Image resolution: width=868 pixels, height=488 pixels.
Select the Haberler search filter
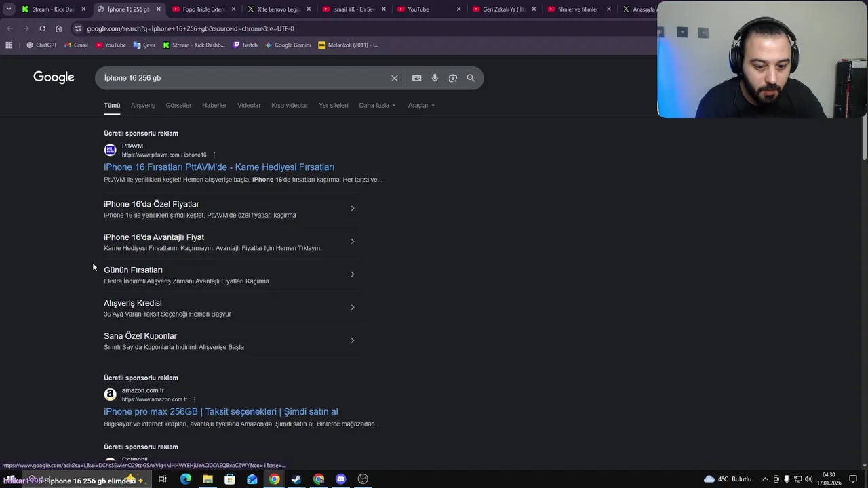click(x=214, y=105)
